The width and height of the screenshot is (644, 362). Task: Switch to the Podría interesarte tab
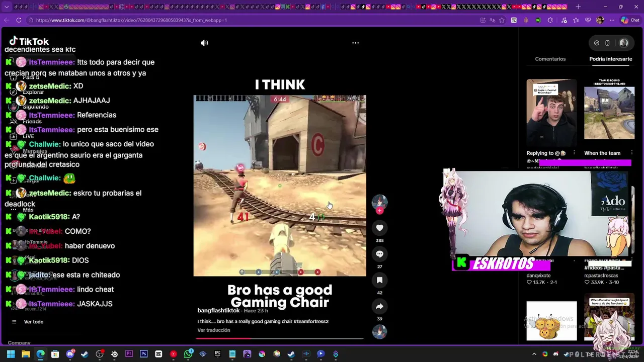(x=611, y=59)
